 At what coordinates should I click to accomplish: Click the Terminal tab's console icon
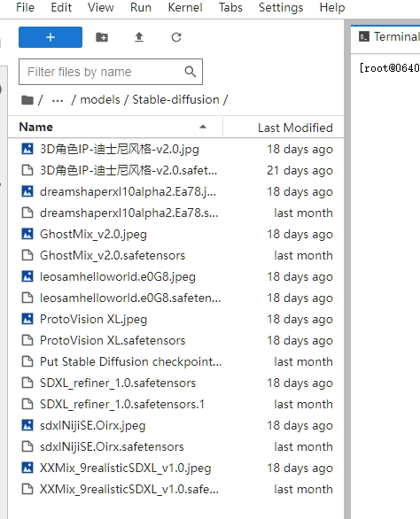coord(363,36)
